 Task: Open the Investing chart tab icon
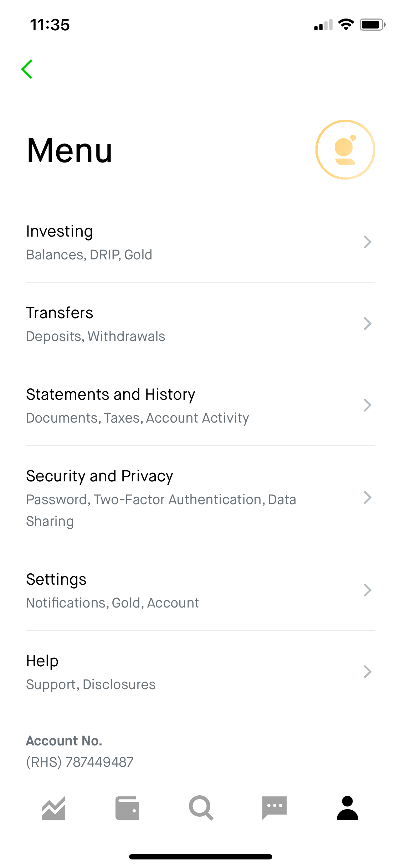(54, 808)
